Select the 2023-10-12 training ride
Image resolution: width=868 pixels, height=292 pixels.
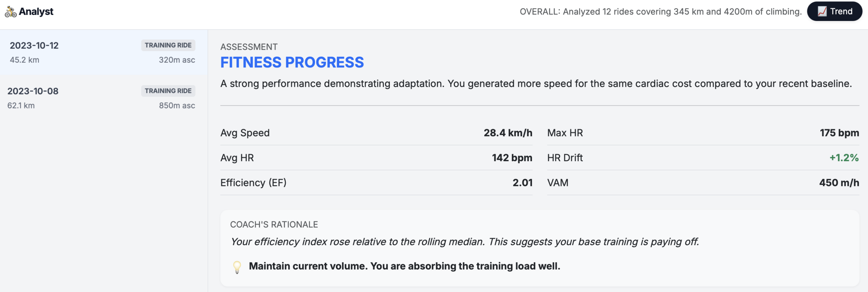pos(102,53)
